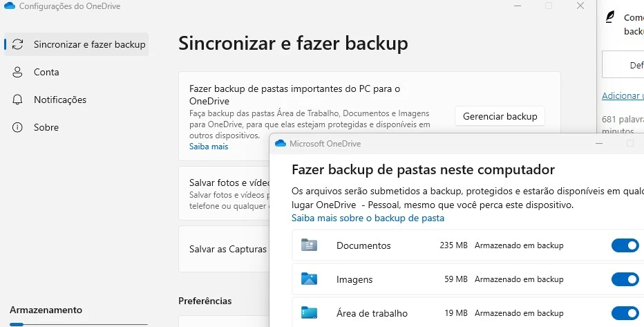Click the Preferências heading
644x327 pixels.
(205, 301)
